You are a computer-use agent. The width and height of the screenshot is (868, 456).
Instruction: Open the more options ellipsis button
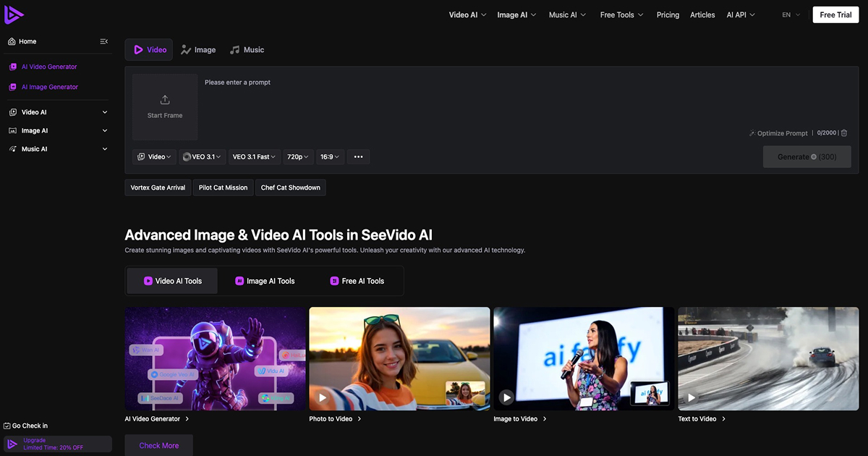tap(359, 156)
